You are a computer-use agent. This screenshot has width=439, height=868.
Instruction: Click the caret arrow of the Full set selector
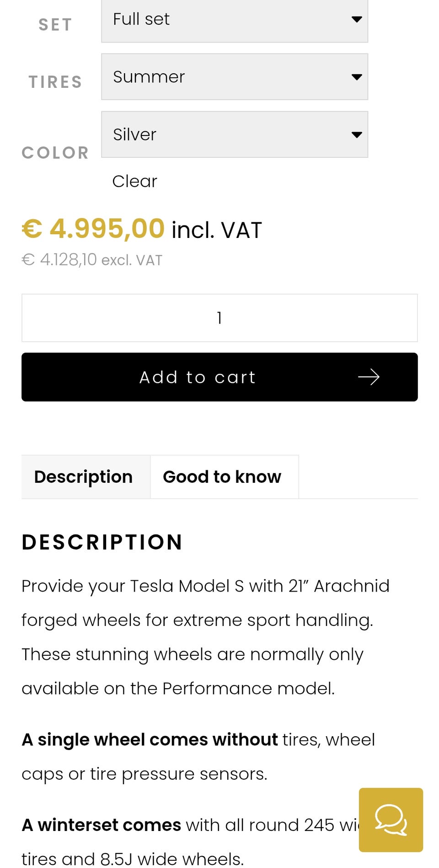pos(357,19)
